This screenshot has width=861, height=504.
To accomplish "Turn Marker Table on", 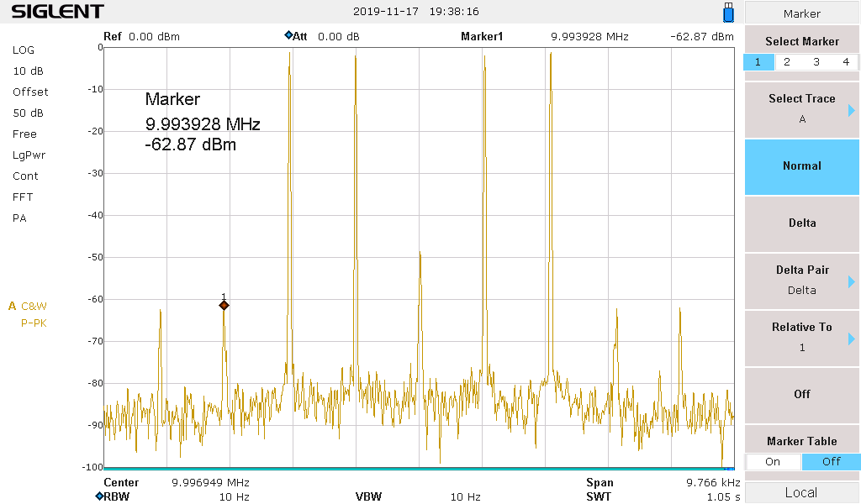I will click(773, 461).
